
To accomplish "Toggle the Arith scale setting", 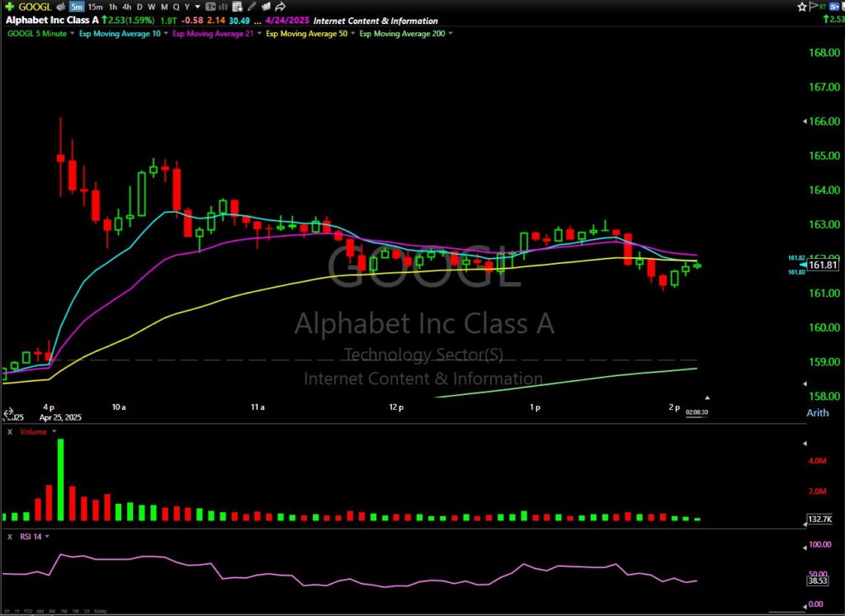I will (x=817, y=412).
